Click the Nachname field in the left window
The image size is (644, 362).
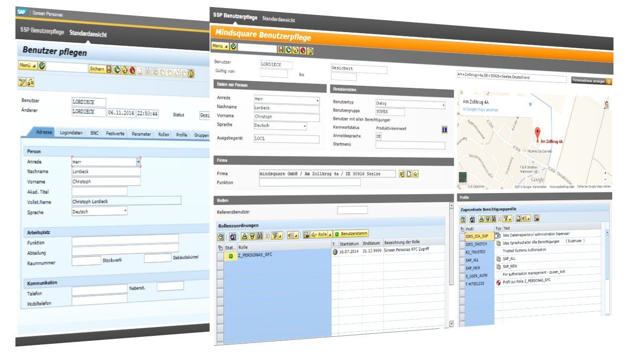pyautogui.click(x=106, y=171)
